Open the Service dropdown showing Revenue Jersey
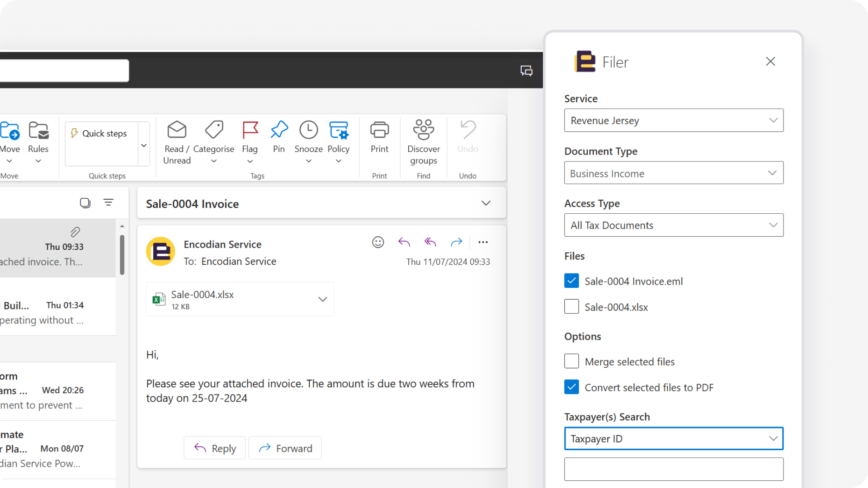 [673, 121]
